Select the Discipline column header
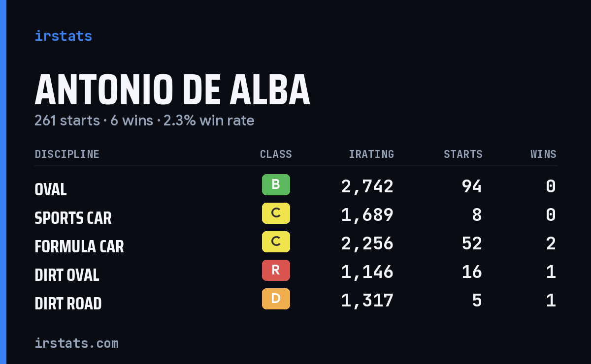Viewport: 591px width, 364px height. [67, 154]
